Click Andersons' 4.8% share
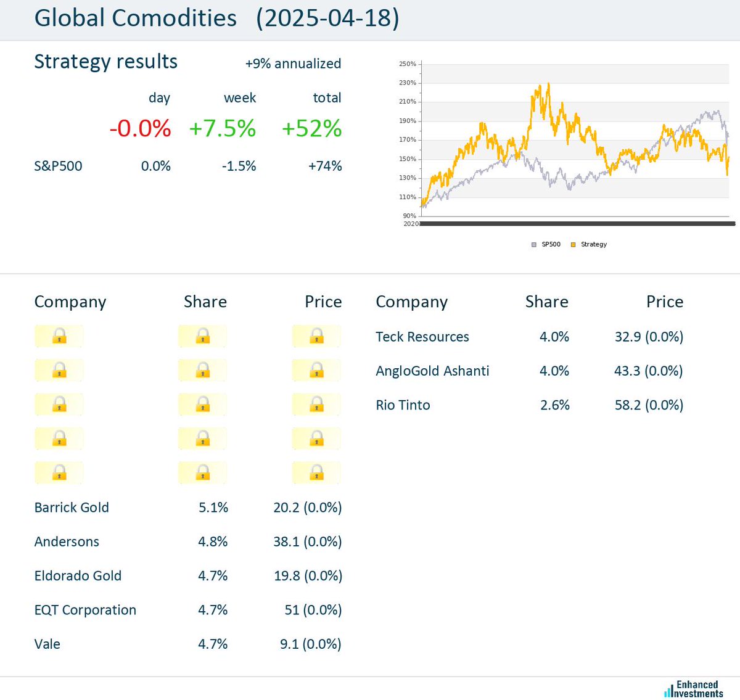Screen dimensions: 740x700 [213, 541]
